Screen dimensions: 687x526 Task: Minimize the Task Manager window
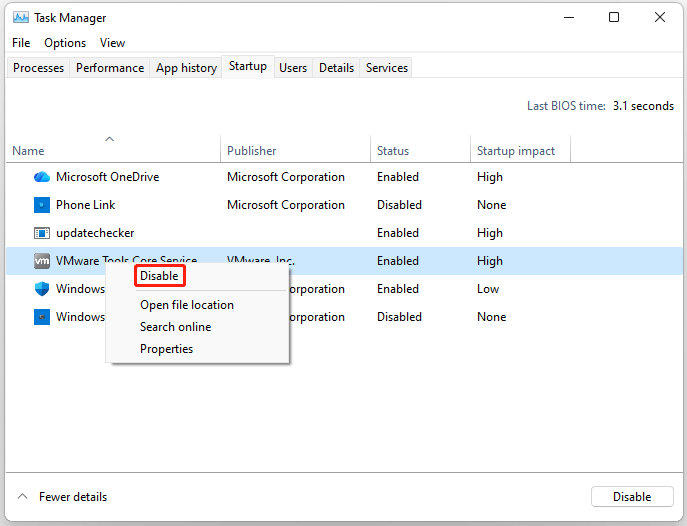(569, 18)
